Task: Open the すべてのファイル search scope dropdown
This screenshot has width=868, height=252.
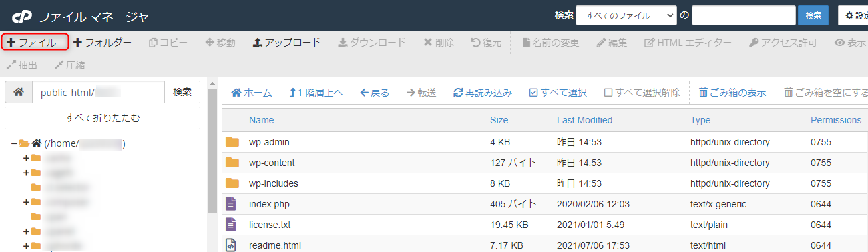Action: click(626, 15)
